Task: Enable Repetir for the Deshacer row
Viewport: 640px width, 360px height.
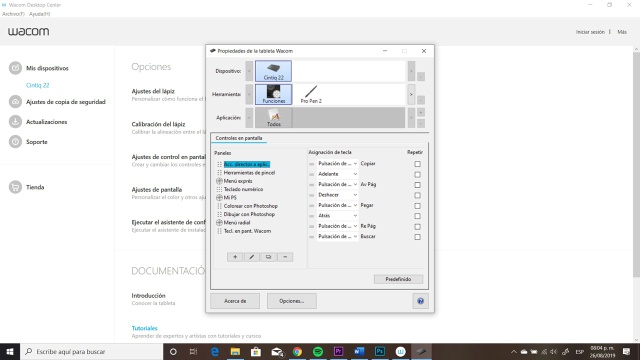Action: [x=417, y=195]
